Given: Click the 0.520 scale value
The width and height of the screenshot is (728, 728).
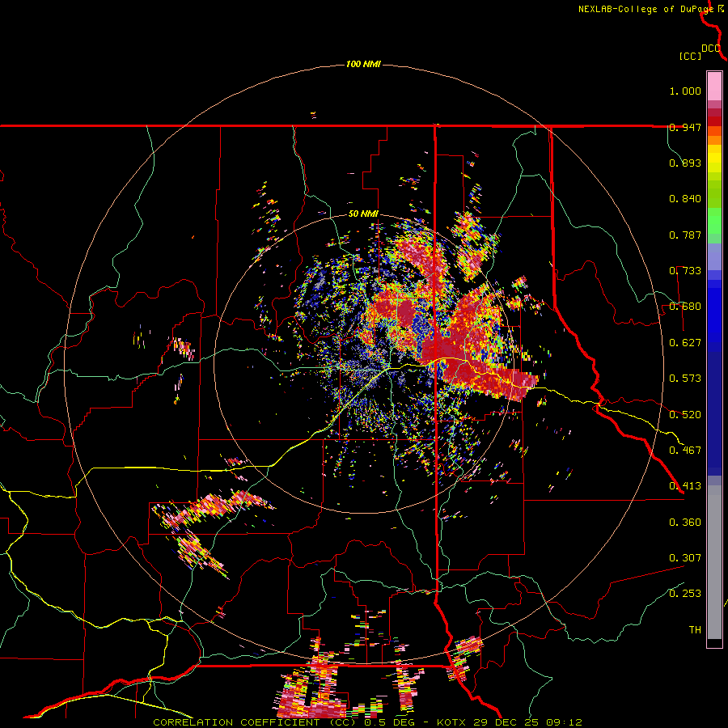Looking at the screenshot, I should pos(685,415).
